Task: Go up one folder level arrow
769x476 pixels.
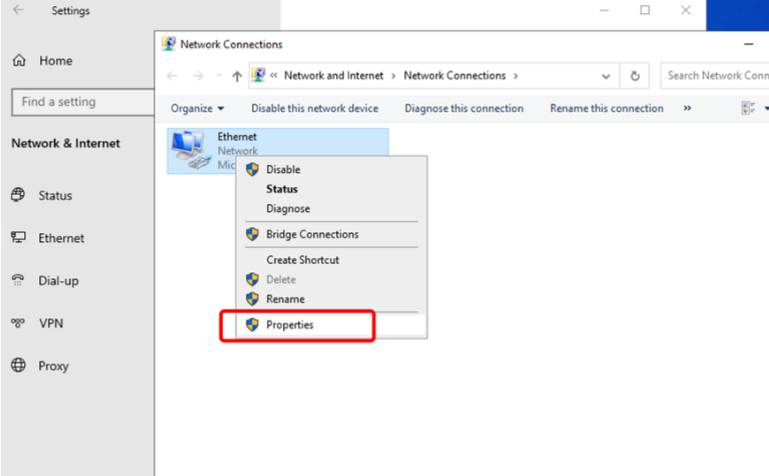Action: [x=236, y=76]
